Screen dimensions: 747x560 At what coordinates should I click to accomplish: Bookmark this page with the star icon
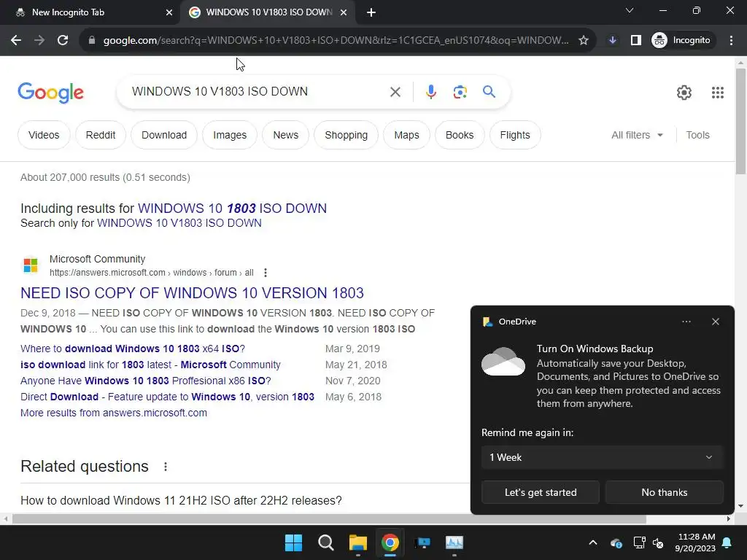[583, 41]
